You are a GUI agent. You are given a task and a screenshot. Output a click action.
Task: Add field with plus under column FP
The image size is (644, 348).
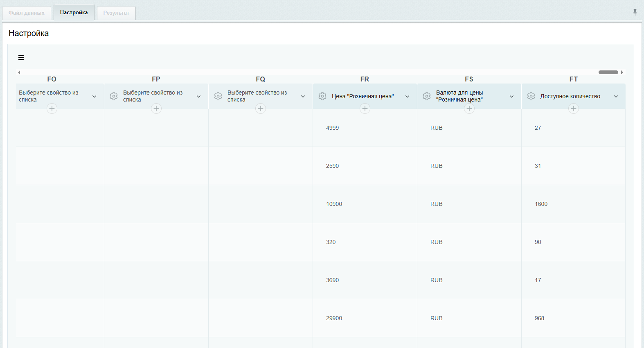point(156,108)
